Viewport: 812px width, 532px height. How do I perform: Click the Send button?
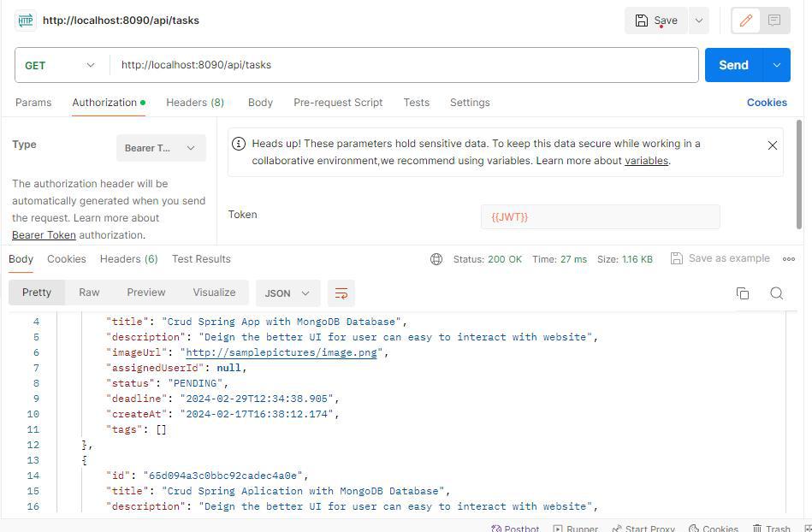pos(732,64)
